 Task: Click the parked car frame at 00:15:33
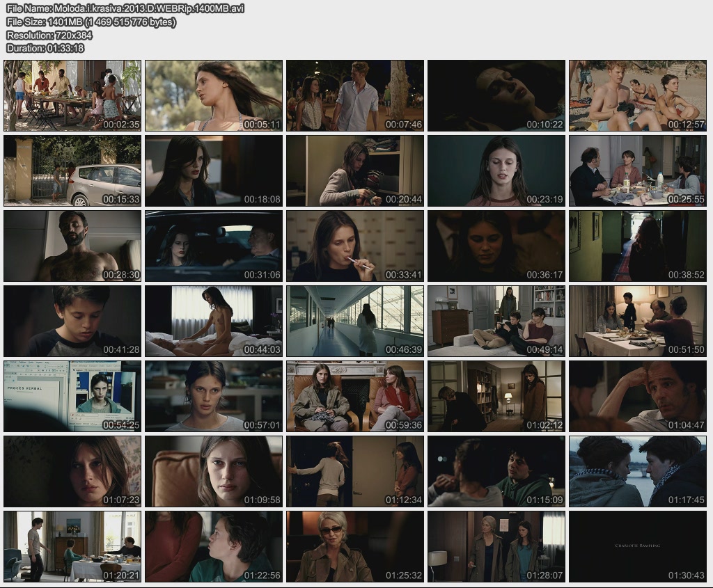pos(72,170)
